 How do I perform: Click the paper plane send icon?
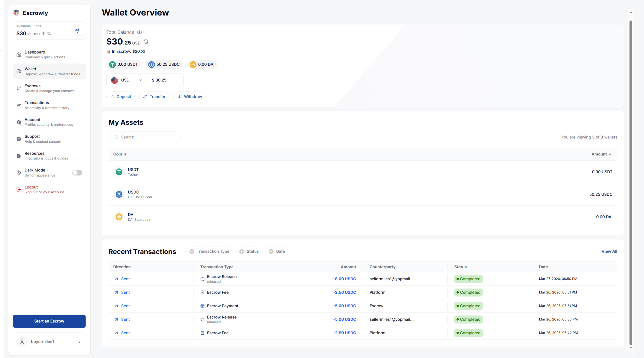pyautogui.click(x=77, y=30)
